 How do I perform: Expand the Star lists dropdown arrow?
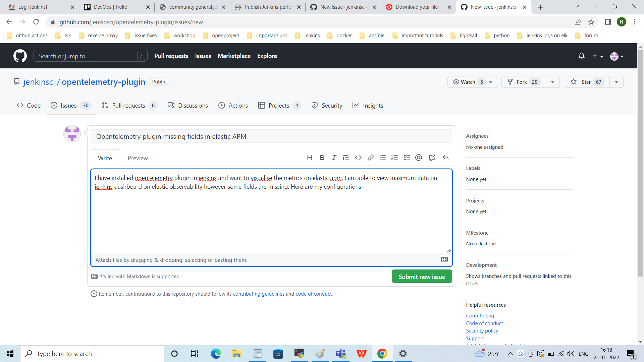coord(616,82)
